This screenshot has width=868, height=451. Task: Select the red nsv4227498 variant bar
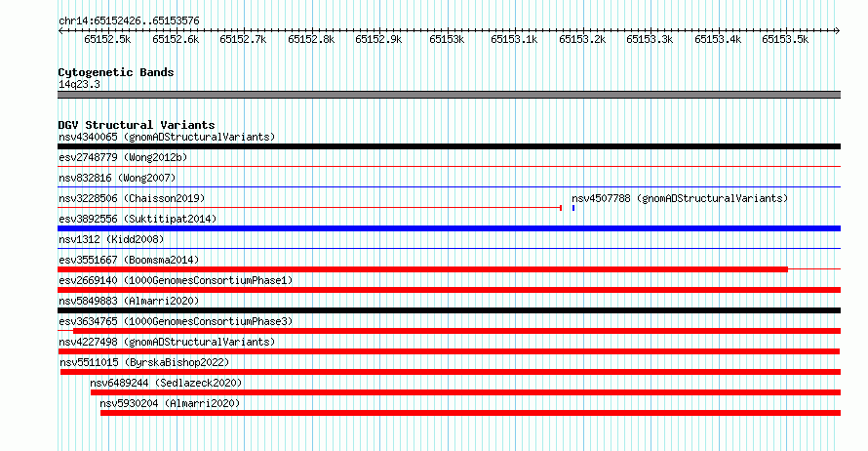click(x=449, y=351)
